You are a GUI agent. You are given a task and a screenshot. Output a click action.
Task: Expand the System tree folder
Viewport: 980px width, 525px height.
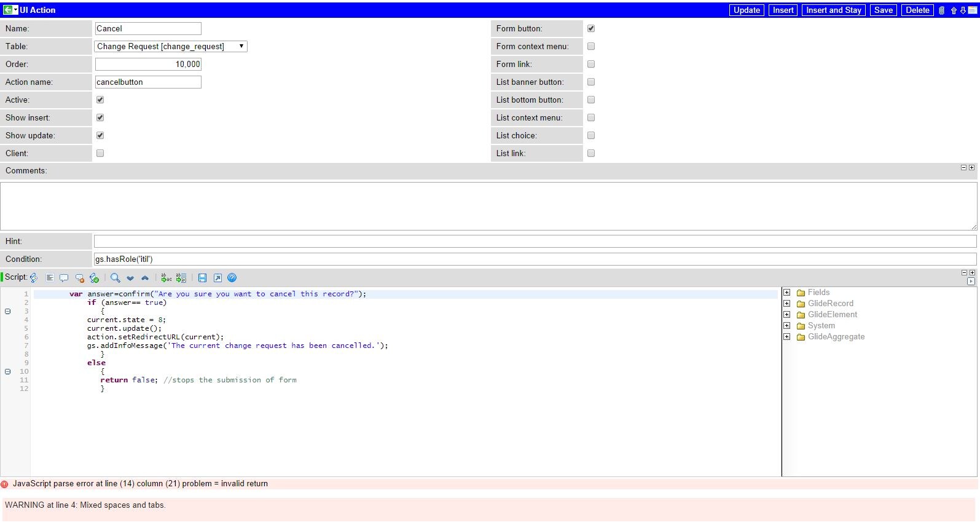(787, 326)
